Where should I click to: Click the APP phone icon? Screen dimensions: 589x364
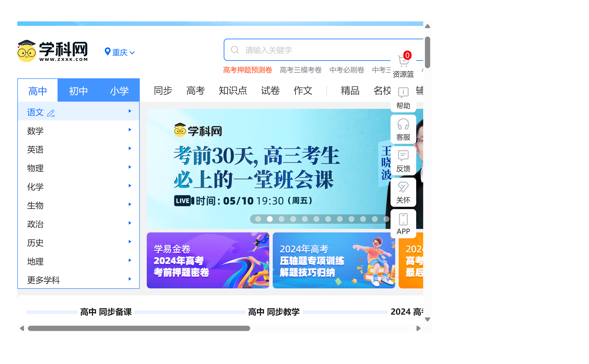[403, 219]
